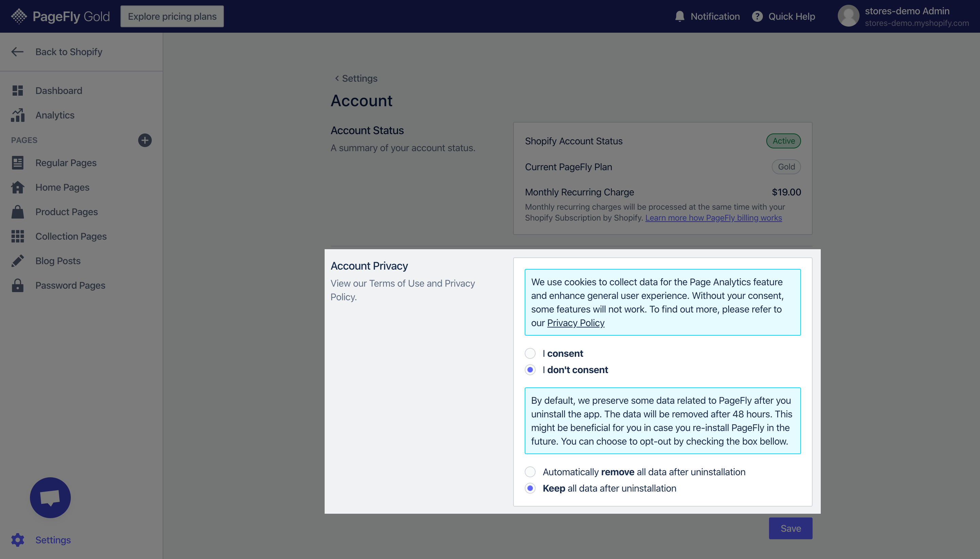Click the Shopify Account Status label
Viewport: 980px width, 559px height.
pos(574,141)
